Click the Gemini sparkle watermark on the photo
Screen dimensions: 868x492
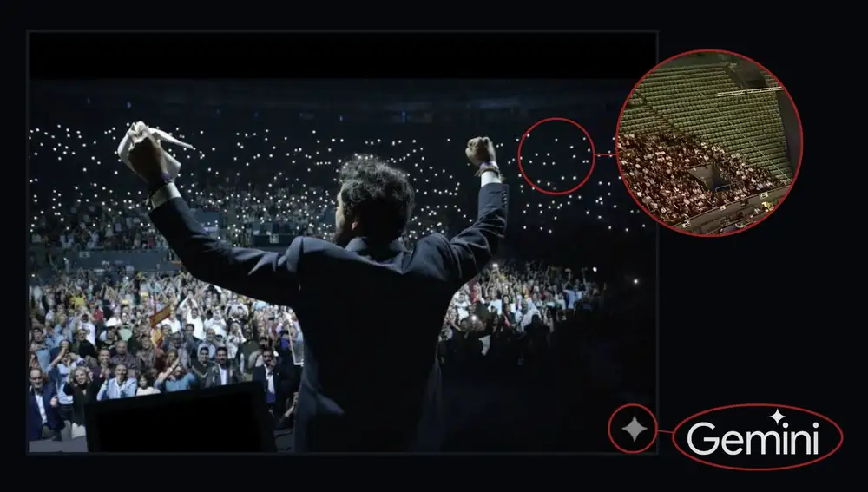[634, 429]
